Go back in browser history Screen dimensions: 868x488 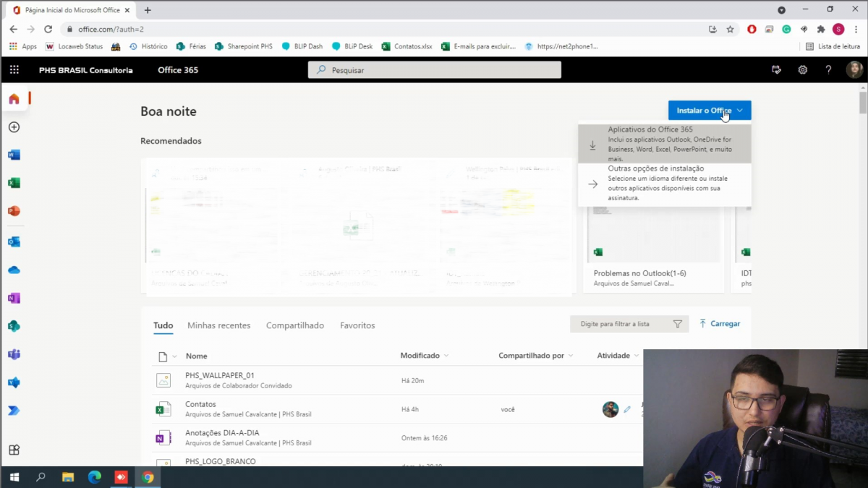[x=13, y=30]
